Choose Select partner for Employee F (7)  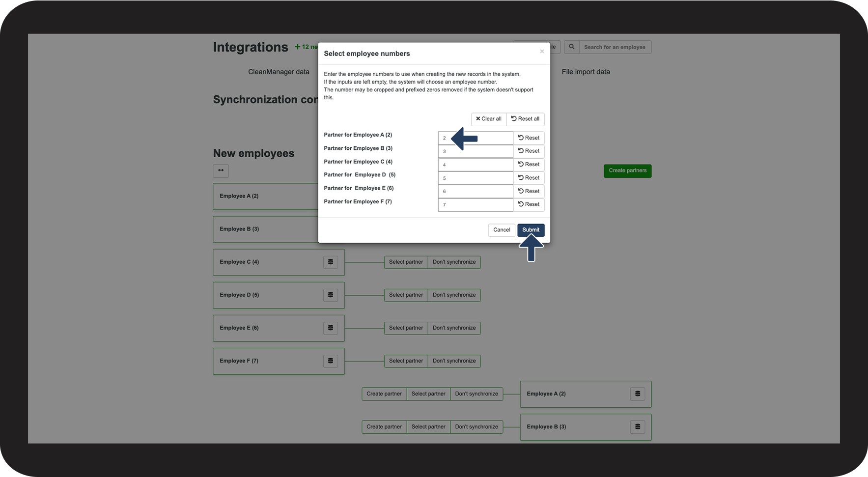point(406,361)
